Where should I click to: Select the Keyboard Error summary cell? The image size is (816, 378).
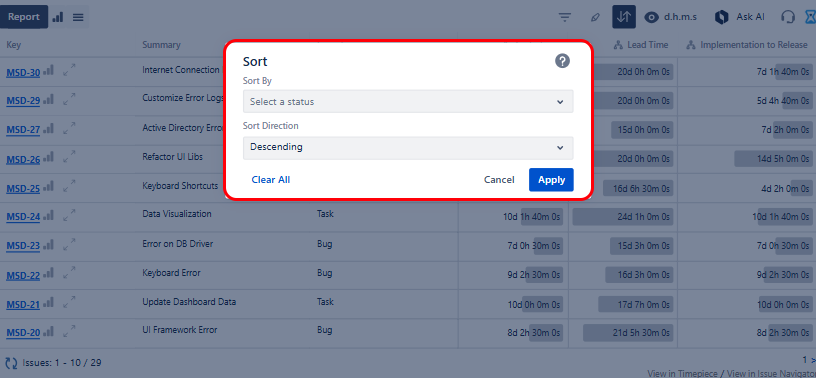tap(171, 273)
